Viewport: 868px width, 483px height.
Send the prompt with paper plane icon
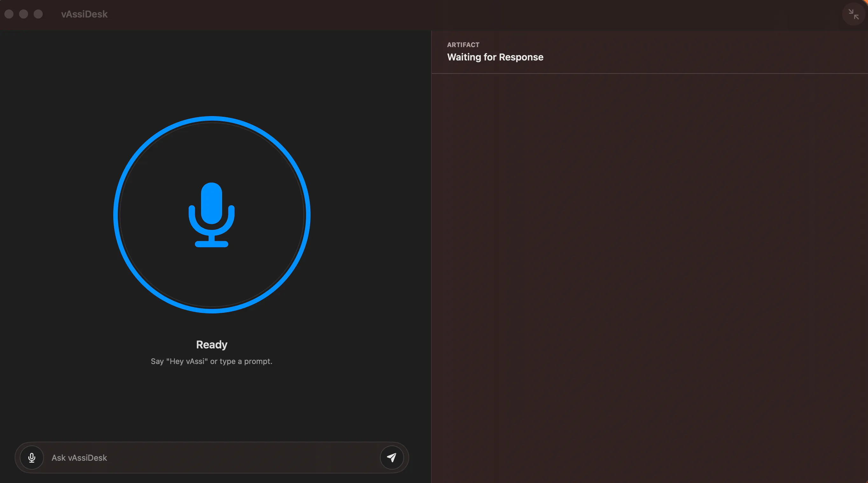pyautogui.click(x=392, y=457)
